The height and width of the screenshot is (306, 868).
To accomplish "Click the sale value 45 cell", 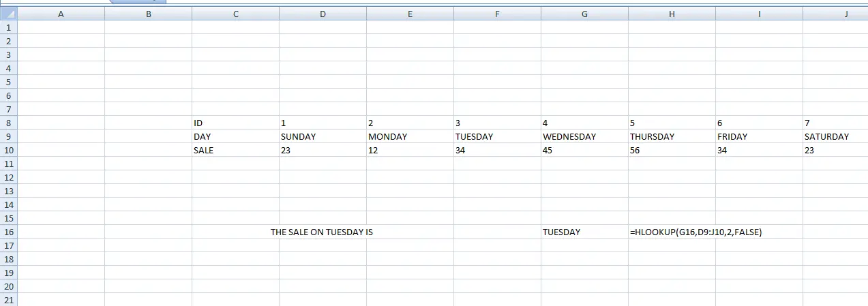I will coord(585,150).
